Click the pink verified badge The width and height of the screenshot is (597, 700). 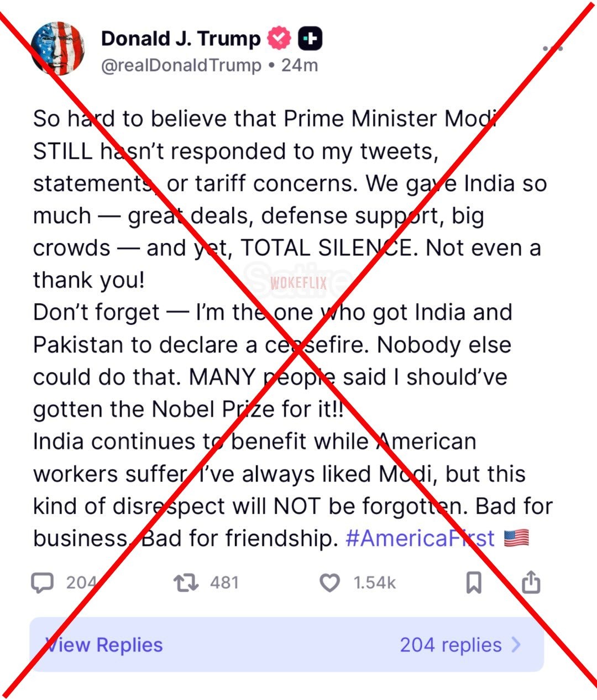pyautogui.click(x=279, y=39)
